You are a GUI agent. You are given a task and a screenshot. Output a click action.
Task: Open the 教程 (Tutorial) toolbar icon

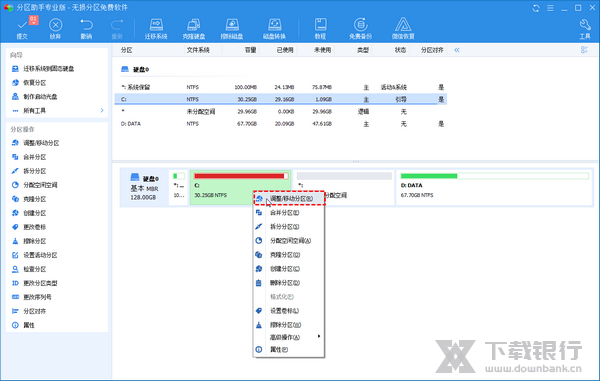click(320, 29)
